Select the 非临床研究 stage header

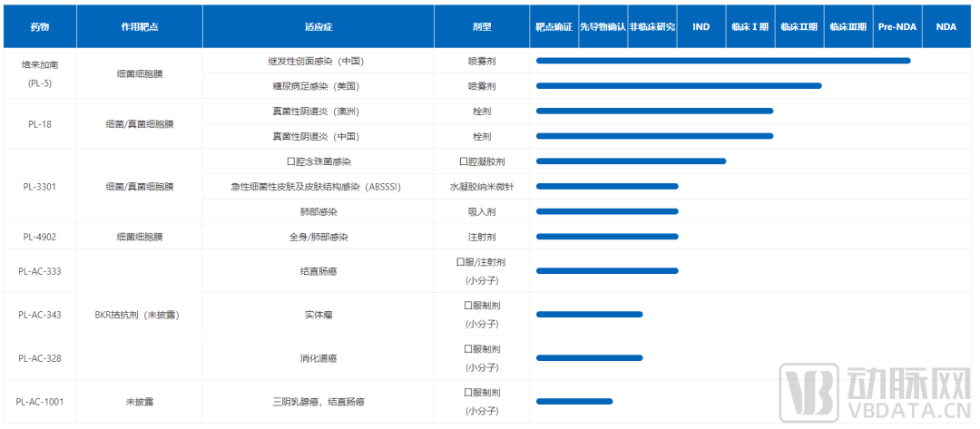point(652,27)
